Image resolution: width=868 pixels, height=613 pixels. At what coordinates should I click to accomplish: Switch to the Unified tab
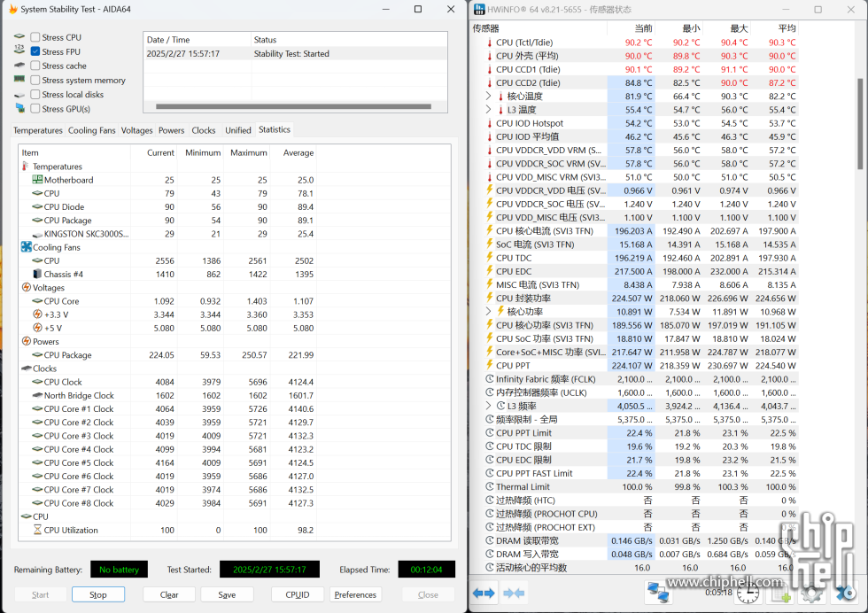point(238,130)
